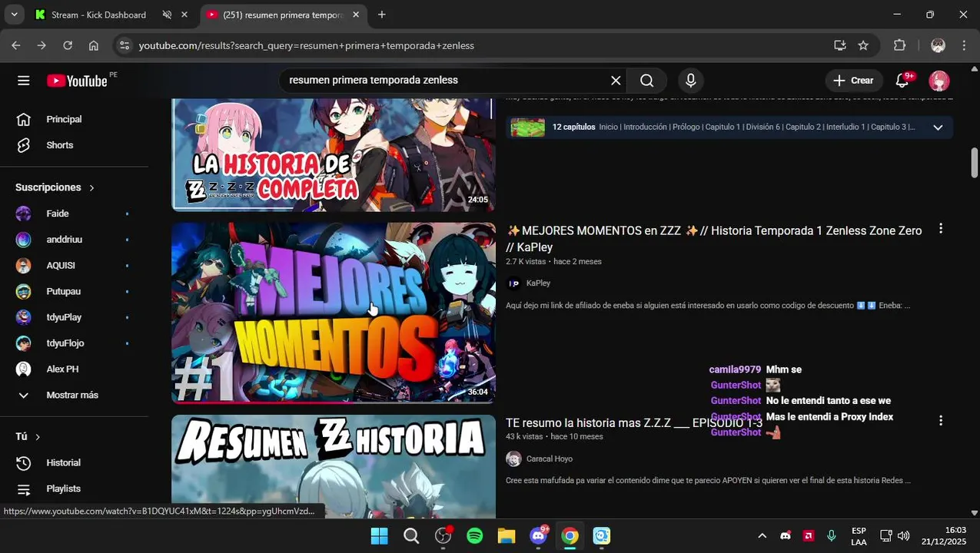Expand the 12 capítulos chapter list
Image resolution: width=980 pixels, height=553 pixels.
[729, 127]
